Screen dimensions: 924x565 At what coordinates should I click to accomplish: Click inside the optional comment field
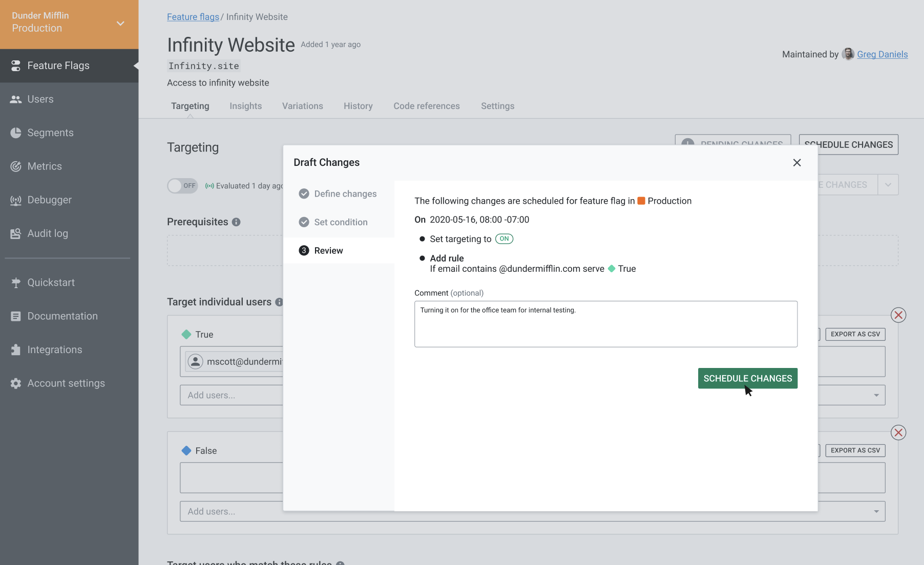[605, 323]
